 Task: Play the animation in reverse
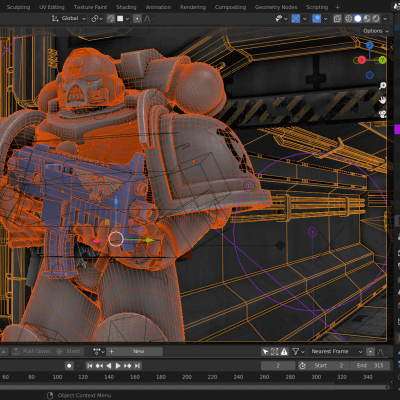pyautogui.click(x=108, y=366)
